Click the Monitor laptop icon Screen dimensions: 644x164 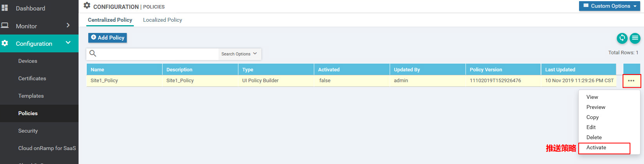5,26
